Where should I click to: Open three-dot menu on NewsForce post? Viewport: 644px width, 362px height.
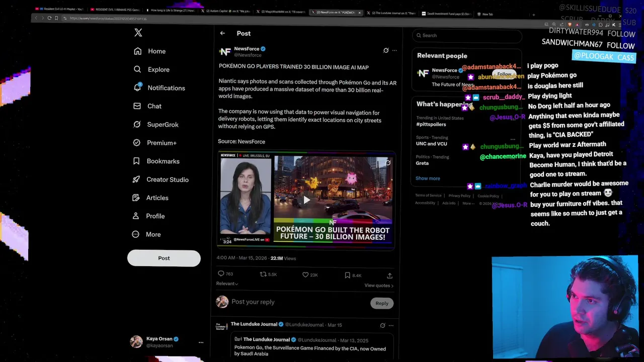pos(394,50)
